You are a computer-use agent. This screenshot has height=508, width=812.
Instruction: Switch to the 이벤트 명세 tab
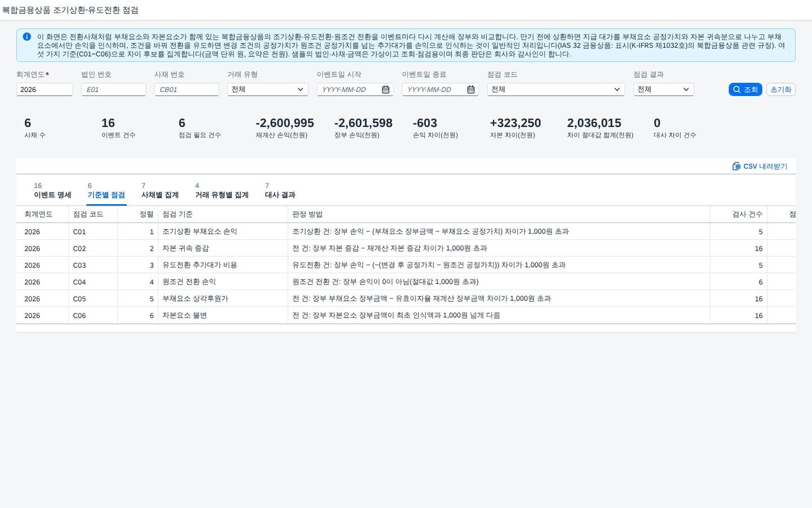(x=52, y=191)
